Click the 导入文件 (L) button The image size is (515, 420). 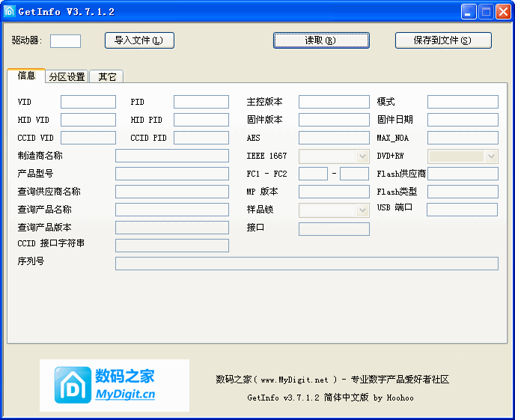[139, 40]
